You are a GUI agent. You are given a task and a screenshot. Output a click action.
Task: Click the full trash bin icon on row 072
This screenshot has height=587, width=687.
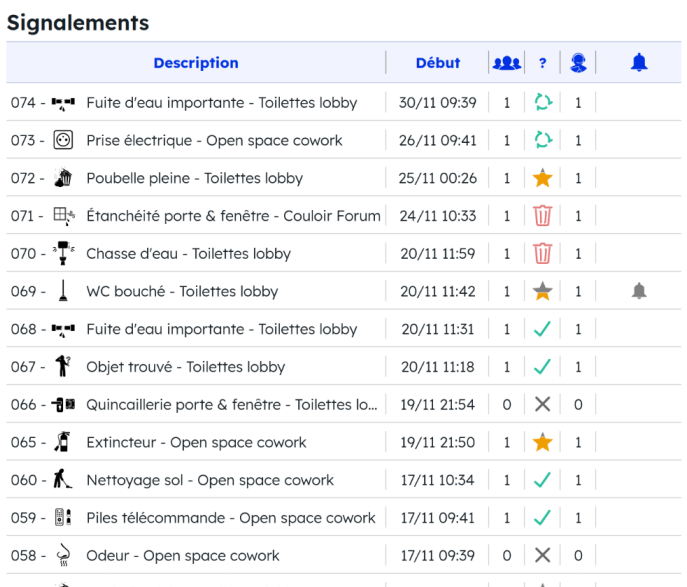(63, 179)
